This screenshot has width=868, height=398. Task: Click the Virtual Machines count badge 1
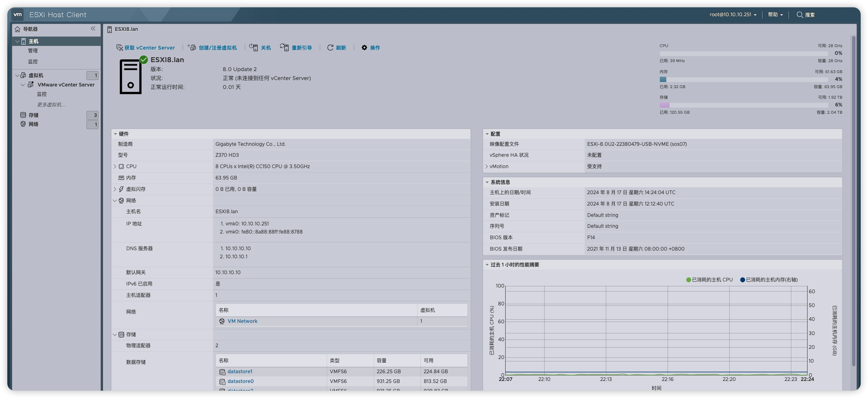point(93,76)
